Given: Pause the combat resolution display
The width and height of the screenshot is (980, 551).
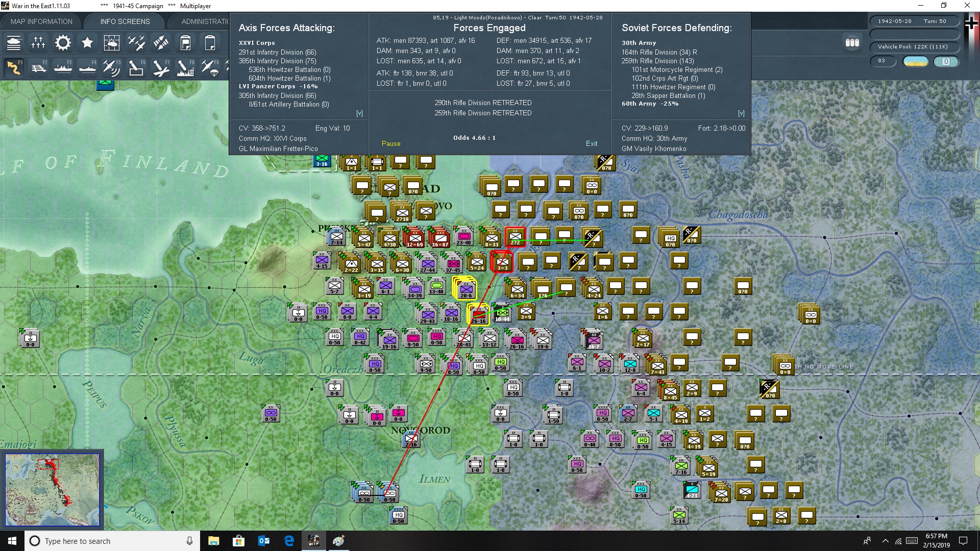Looking at the screenshot, I should pyautogui.click(x=391, y=143).
